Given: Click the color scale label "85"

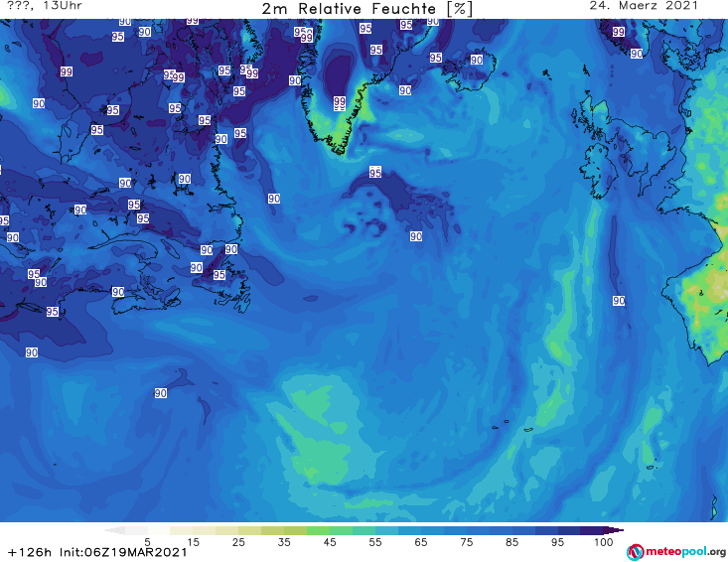Looking at the screenshot, I should (511, 542).
